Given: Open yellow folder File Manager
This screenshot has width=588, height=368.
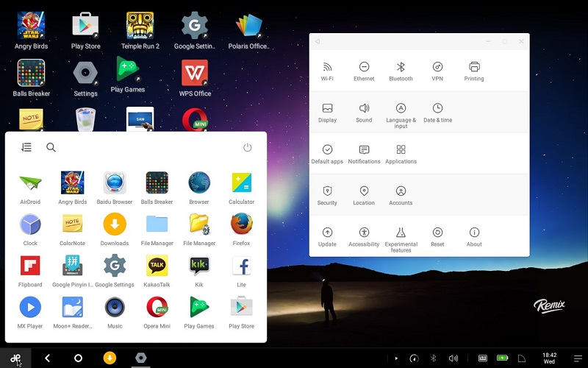Looking at the screenshot, I should (x=199, y=229).
